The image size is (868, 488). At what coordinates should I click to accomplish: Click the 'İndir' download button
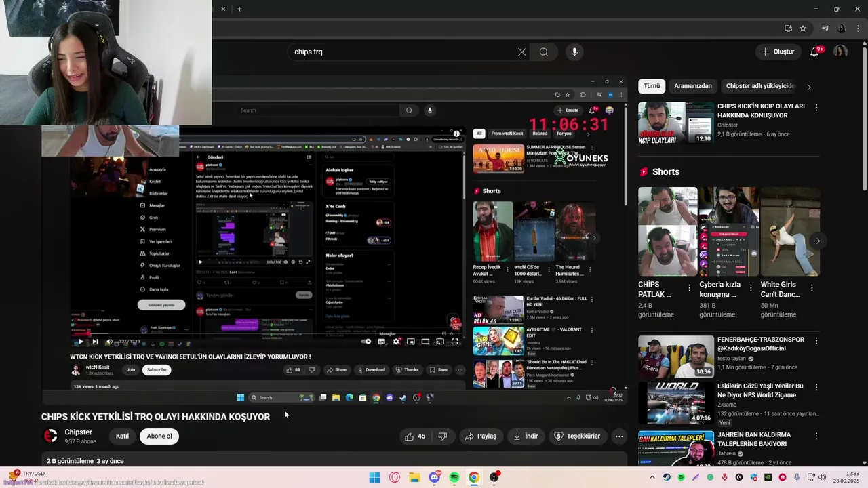tap(526, 436)
